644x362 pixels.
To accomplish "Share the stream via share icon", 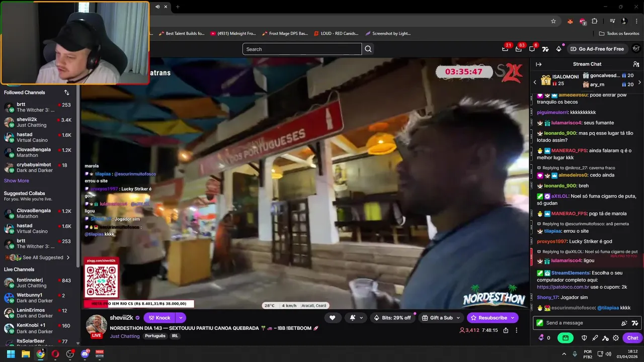I will click(506, 330).
